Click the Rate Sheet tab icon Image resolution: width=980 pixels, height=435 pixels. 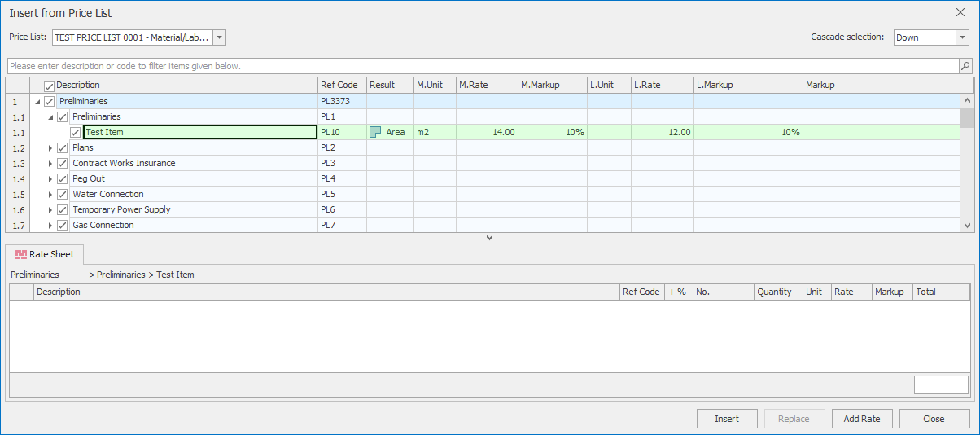point(20,254)
